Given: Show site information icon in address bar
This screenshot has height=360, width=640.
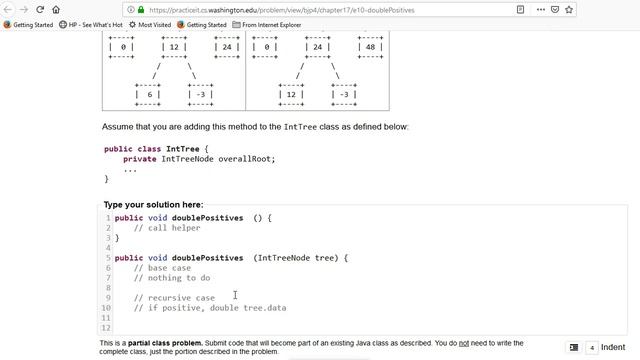Looking at the screenshot, I should pos(131,10).
